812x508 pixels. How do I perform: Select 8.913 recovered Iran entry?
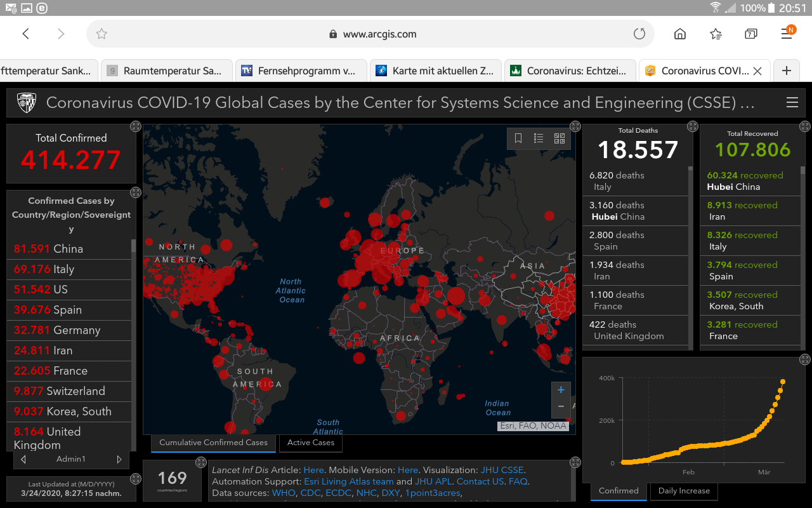[x=750, y=211]
